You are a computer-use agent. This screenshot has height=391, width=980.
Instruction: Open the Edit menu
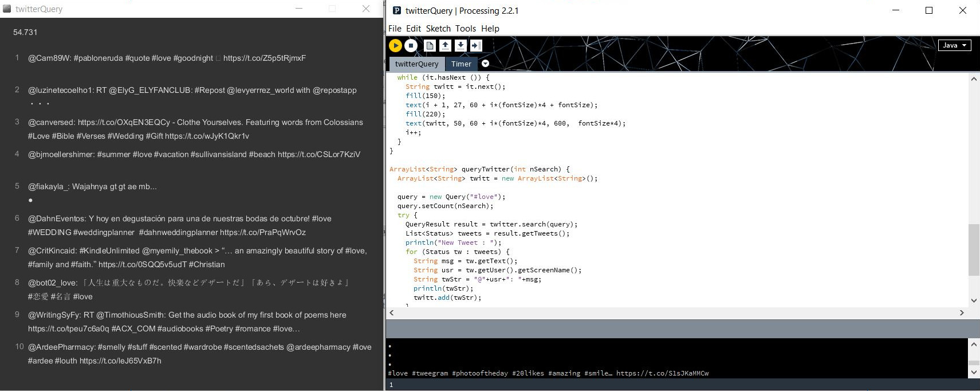414,29
